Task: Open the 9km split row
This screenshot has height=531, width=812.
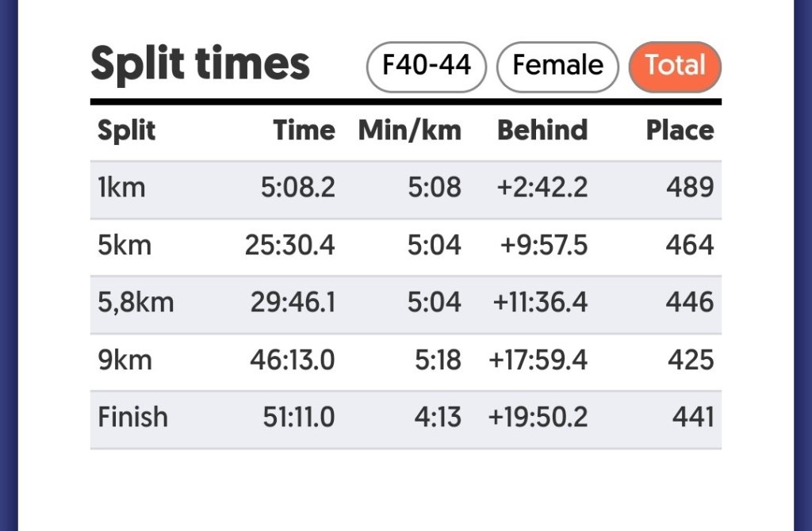Action: (x=406, y=359)
